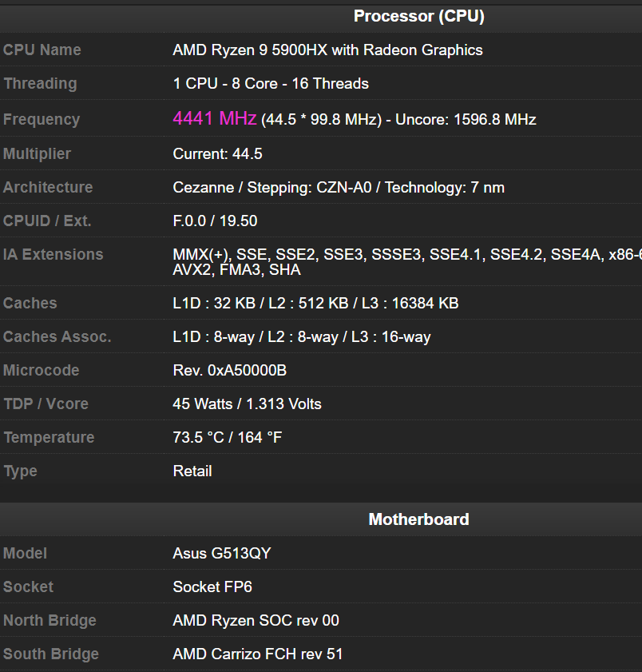Click the Motherboard section header

pos(418,519)
